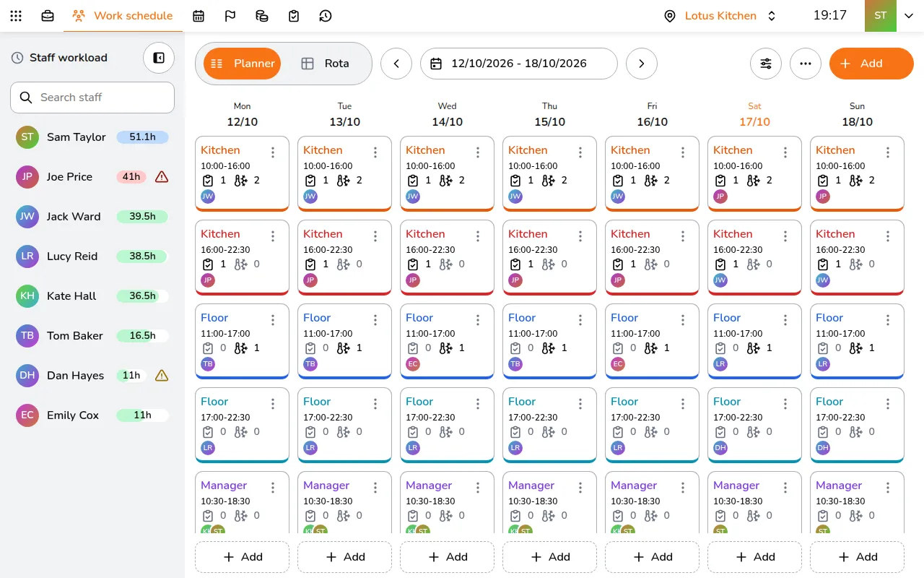Collapse the Staff workload side panel
This screenshot has width=924, height=578.
click(x=159, y=58)
